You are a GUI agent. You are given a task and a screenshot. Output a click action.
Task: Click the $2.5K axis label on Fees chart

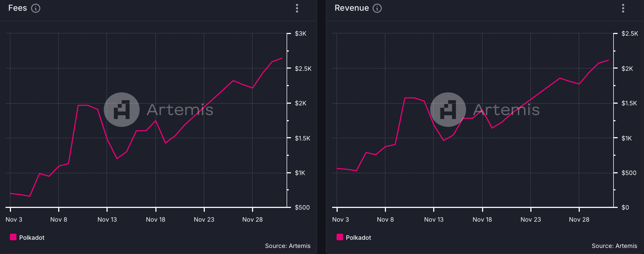303,69
